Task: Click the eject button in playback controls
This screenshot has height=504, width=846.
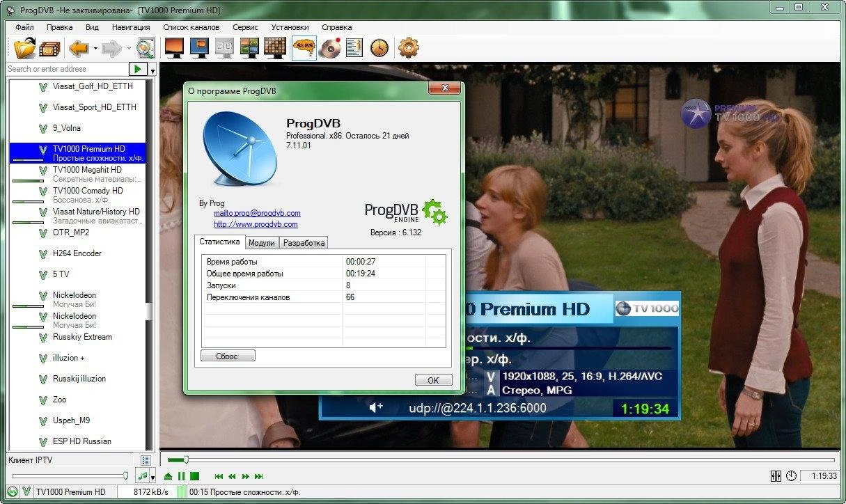Action: pos(168,476)
